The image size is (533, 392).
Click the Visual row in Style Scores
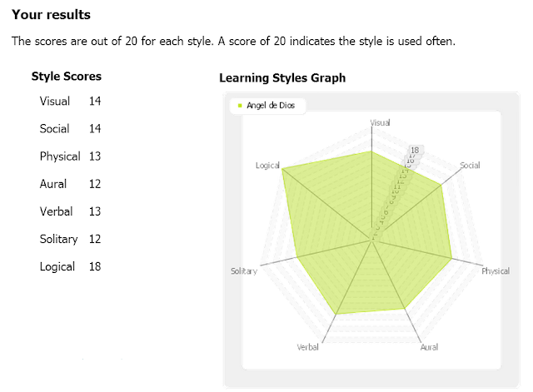tap(70, 101)
